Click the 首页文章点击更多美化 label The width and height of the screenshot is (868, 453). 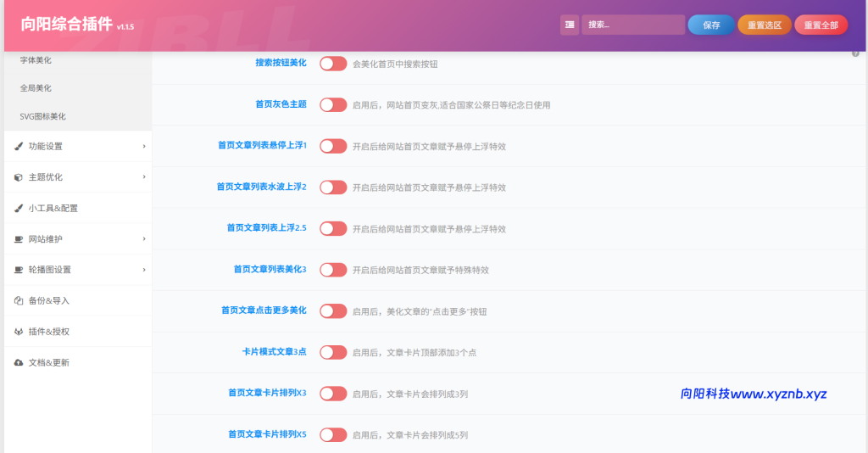[x=264, y=310]
